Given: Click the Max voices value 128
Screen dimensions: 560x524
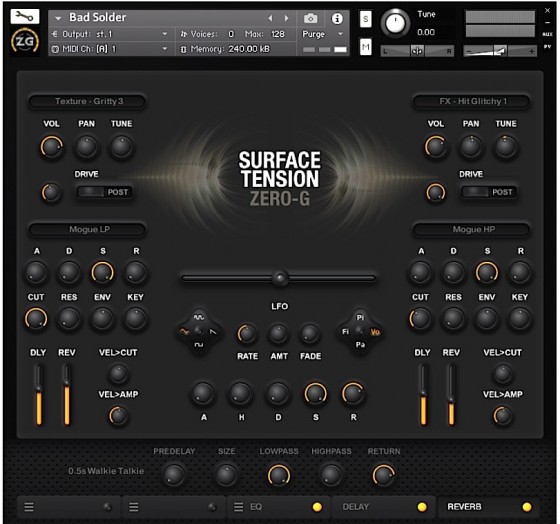Looking at the screenshot, I should click(278, 34).
